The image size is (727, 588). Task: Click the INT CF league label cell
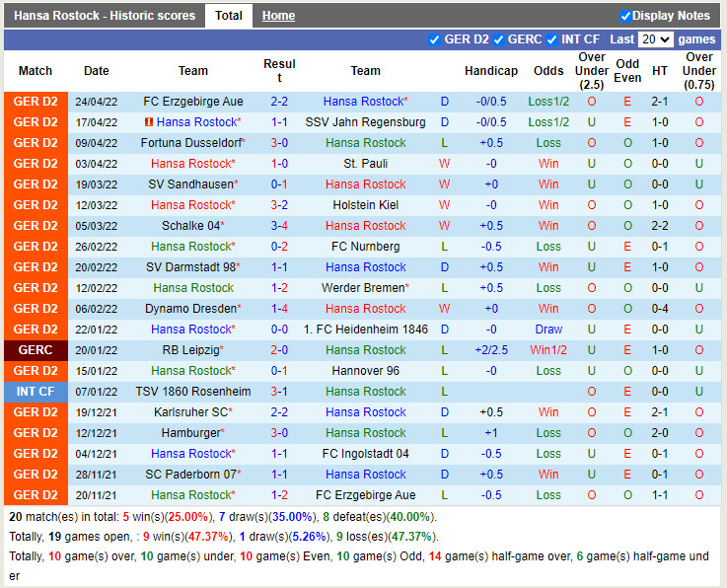(36, 392)
